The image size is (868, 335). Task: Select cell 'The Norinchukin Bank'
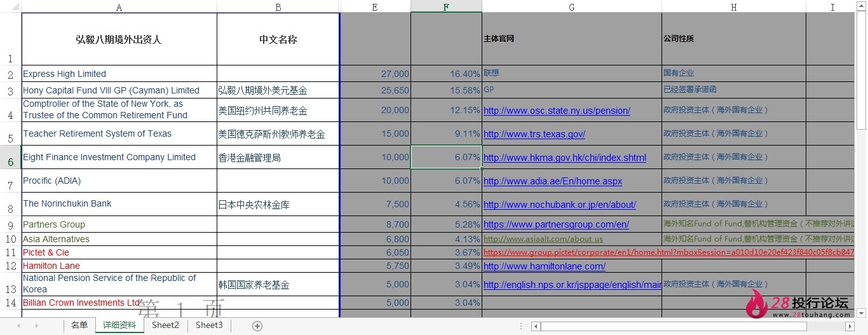(119, 204)
